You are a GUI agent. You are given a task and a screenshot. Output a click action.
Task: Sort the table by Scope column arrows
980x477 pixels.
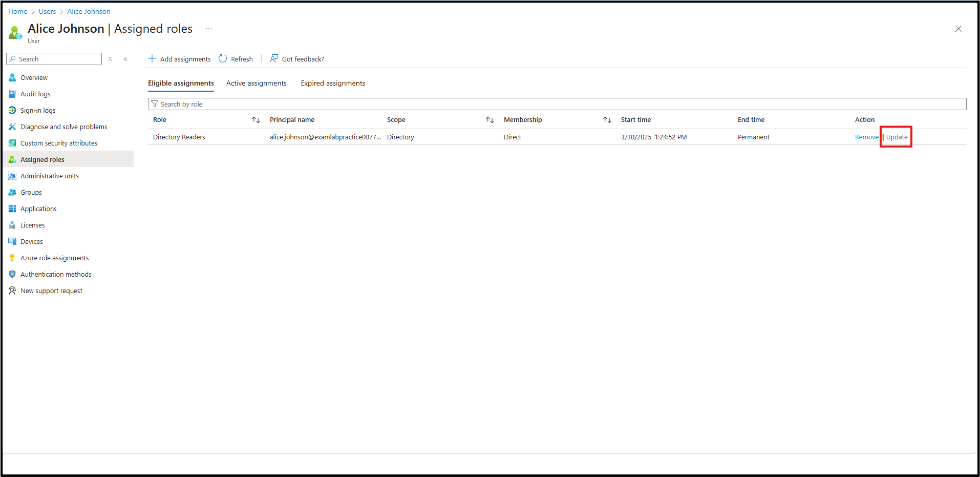pos(490,120)
